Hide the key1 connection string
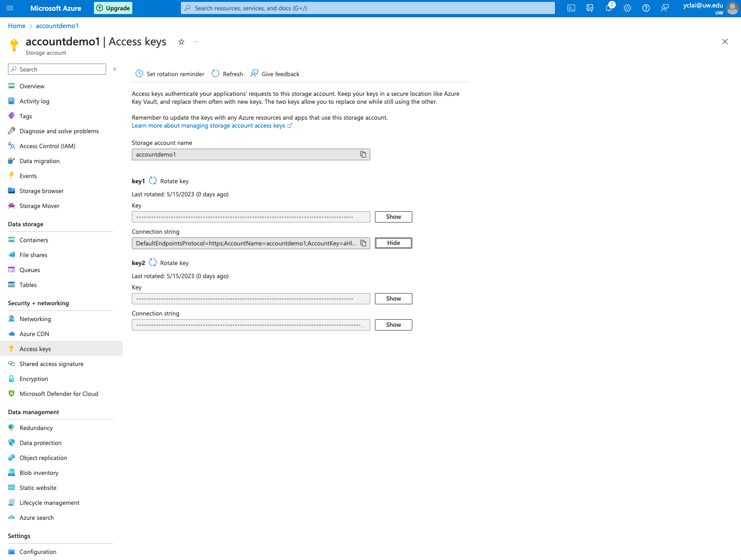 tap(394, 243)
